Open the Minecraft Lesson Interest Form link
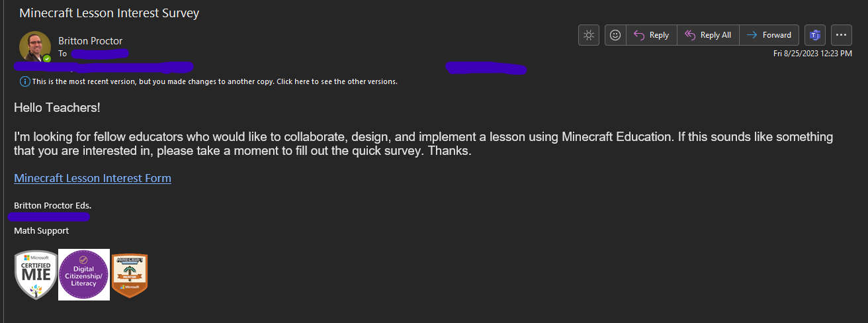 click(93, 178)
